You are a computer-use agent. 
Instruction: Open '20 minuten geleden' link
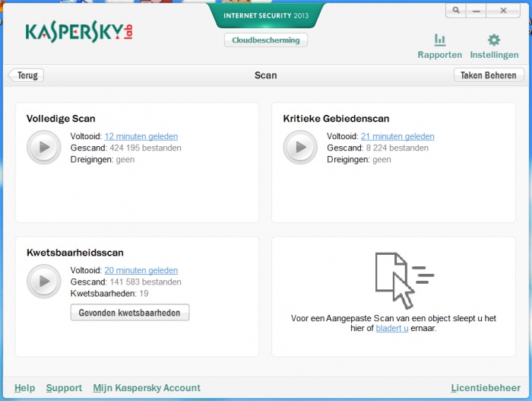pyautogui.click(x=141, y=270)
